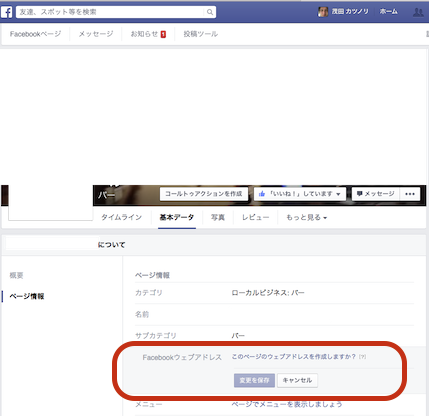The height and width of the screenshot is (416, 429).
Task: Click the Facebook logo icon
Action: pos(7,12)
